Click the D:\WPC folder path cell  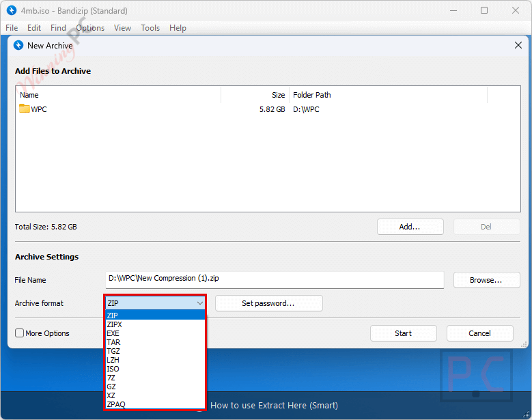(306, 109)
